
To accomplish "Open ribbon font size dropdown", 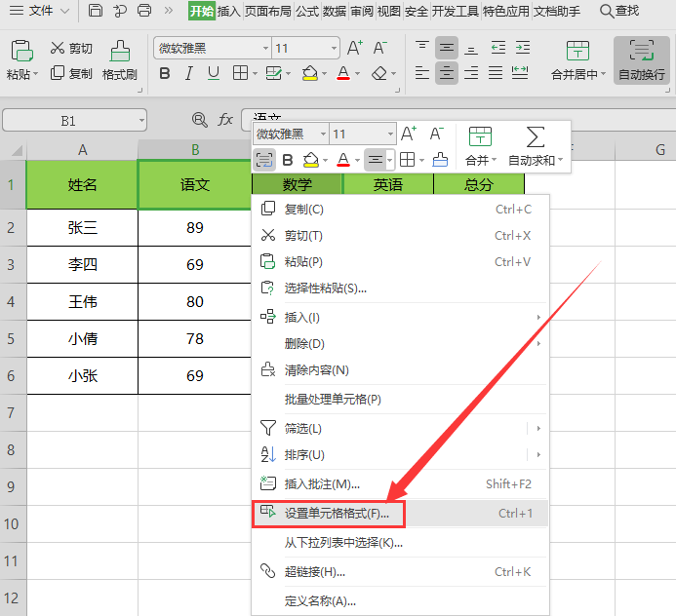I will click(334, 48).
